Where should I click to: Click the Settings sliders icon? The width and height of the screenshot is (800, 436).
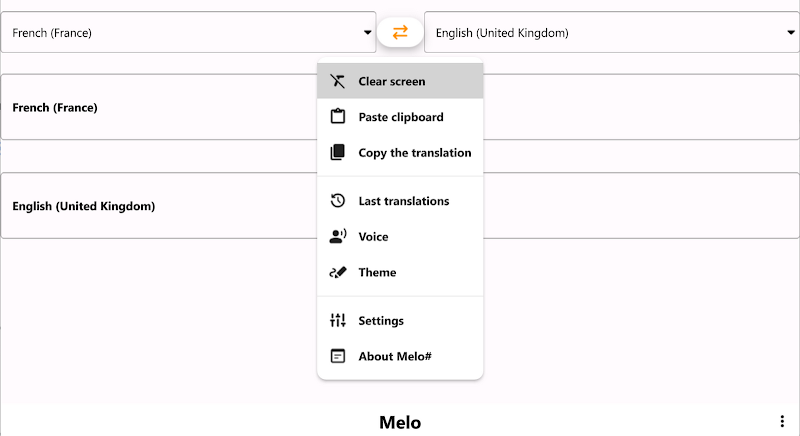pos(338,321)
